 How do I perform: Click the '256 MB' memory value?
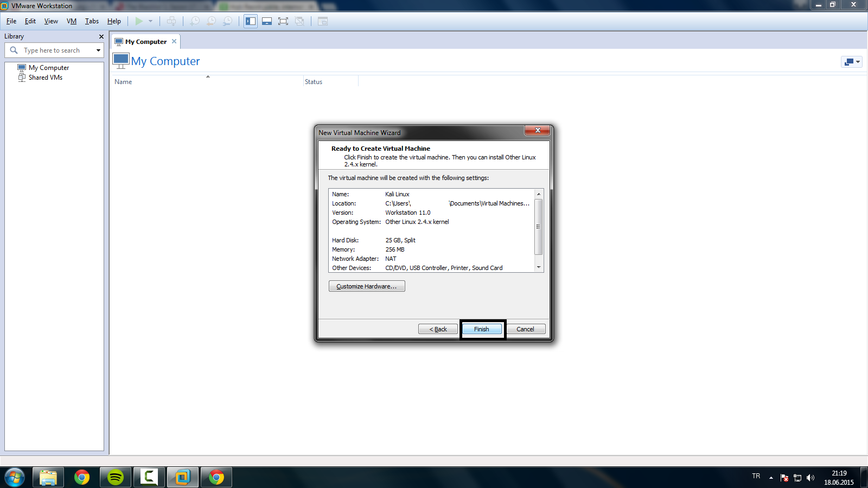coord(395,249)
